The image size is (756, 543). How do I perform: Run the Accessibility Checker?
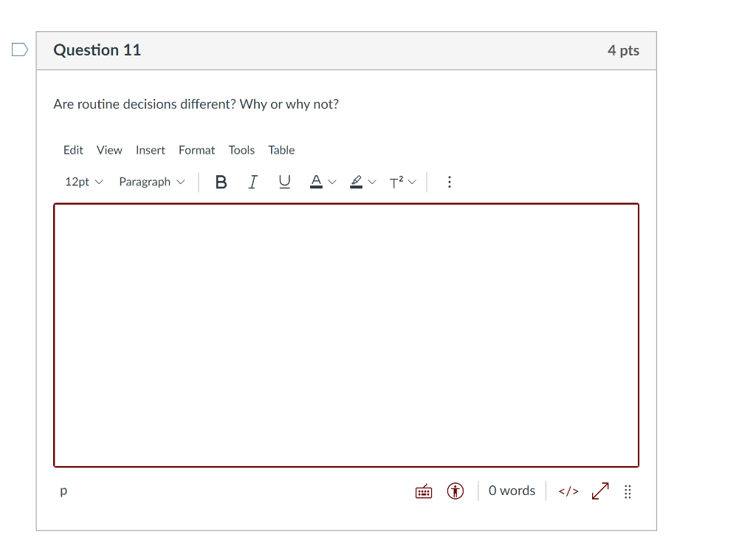coord(456,491)
